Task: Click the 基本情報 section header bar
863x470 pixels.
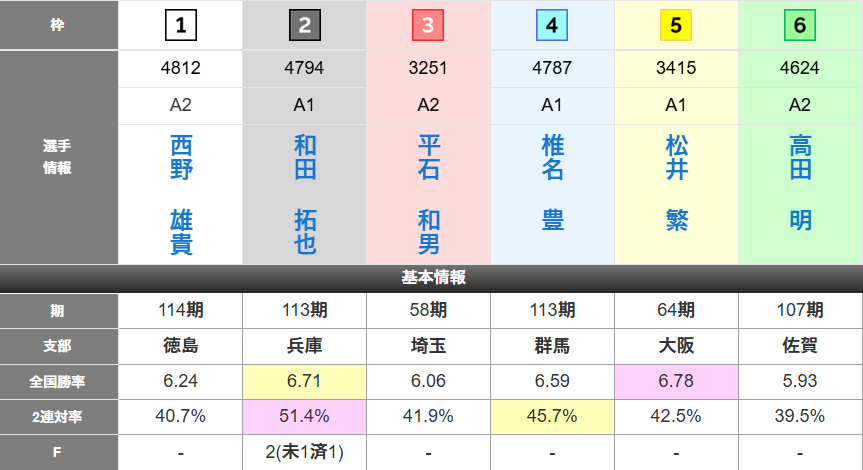Action: [x=431, y=278]
